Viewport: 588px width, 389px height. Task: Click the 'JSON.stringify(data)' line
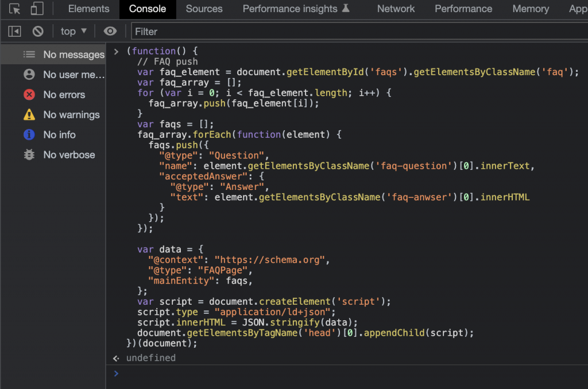[247, 322]
